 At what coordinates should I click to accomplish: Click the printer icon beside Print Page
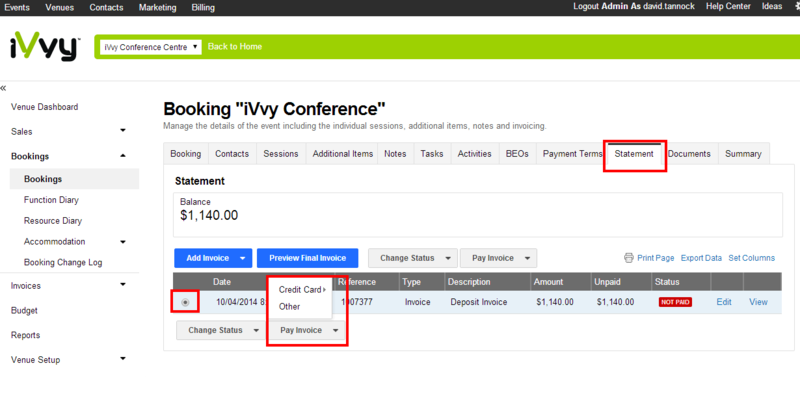coord(629,258)
